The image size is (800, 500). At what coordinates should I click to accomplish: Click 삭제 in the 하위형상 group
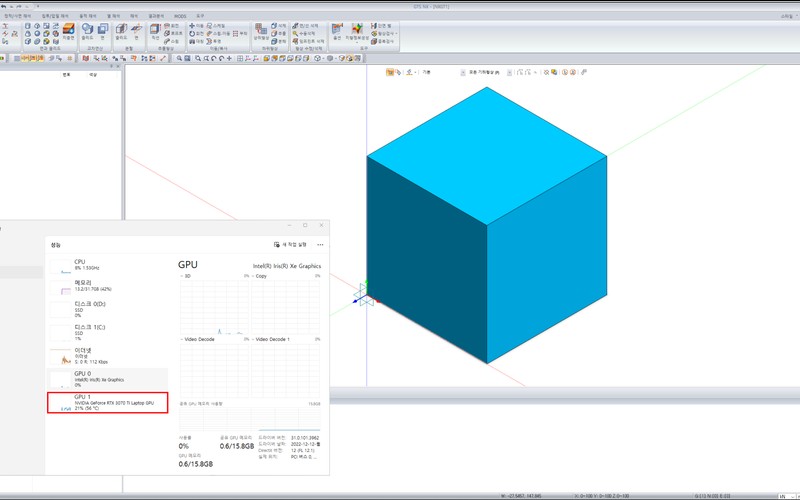click(279, 26)
